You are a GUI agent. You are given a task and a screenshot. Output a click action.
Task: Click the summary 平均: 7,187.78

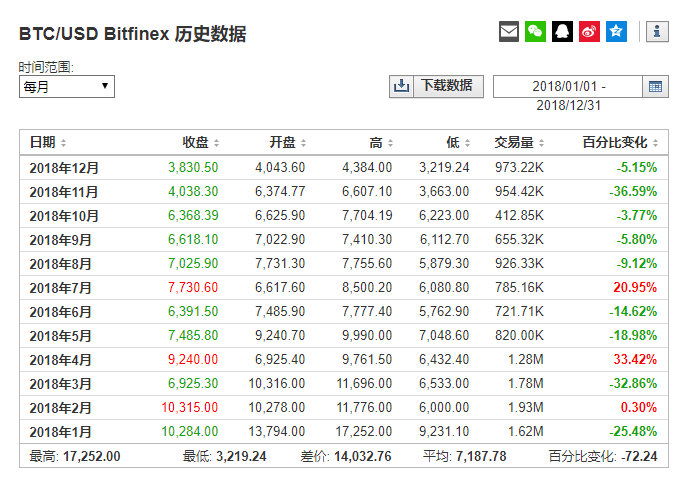point(465,456)
